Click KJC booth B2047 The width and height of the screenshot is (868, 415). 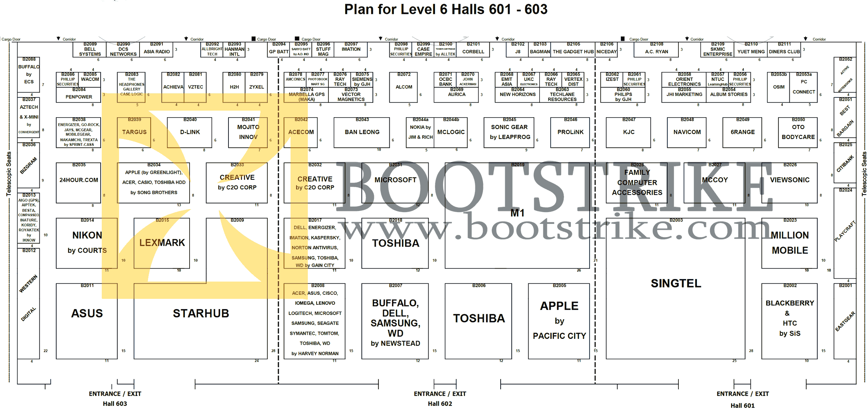coord(629,132)
